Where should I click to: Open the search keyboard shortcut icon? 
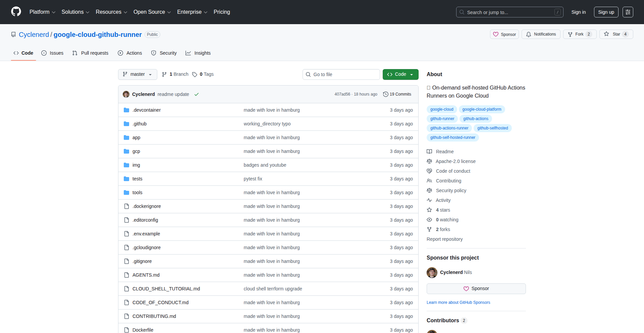point(558,12)
